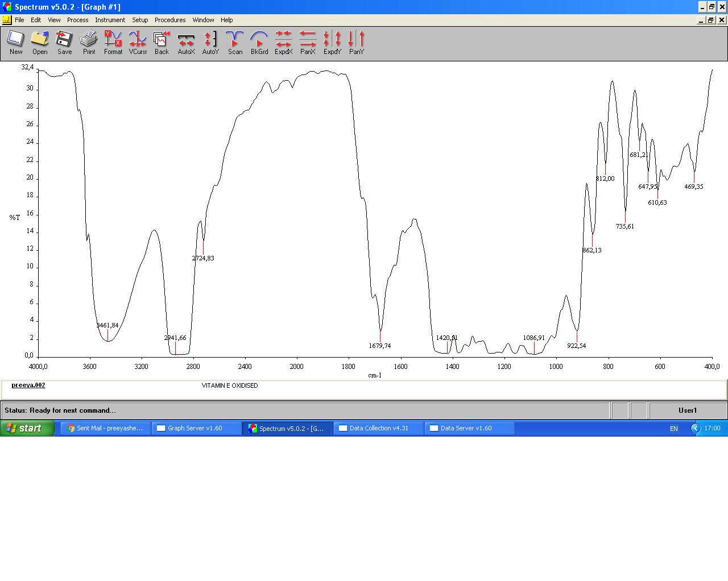Start a Scan from the toolbar

(x=235, y=43)
